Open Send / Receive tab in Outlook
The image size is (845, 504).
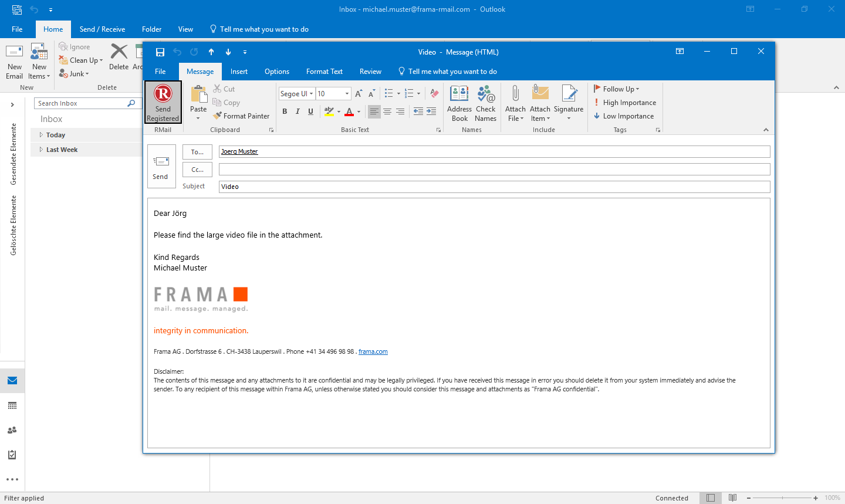[102, 29]
